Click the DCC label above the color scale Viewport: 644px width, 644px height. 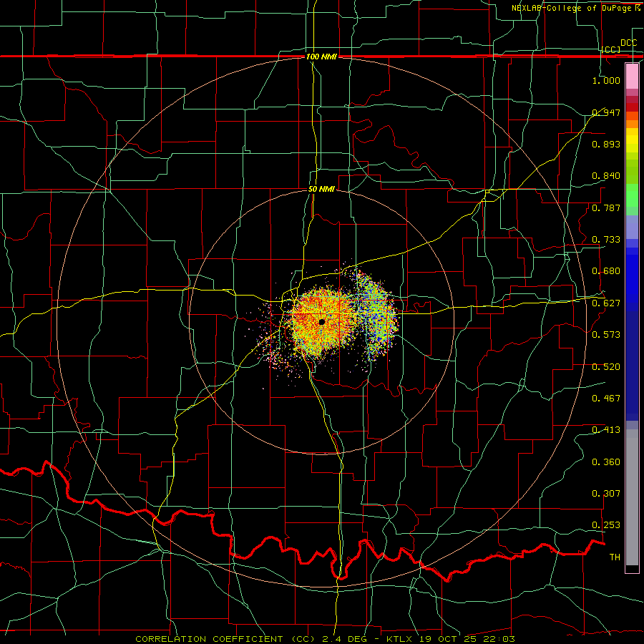[628, 43]
